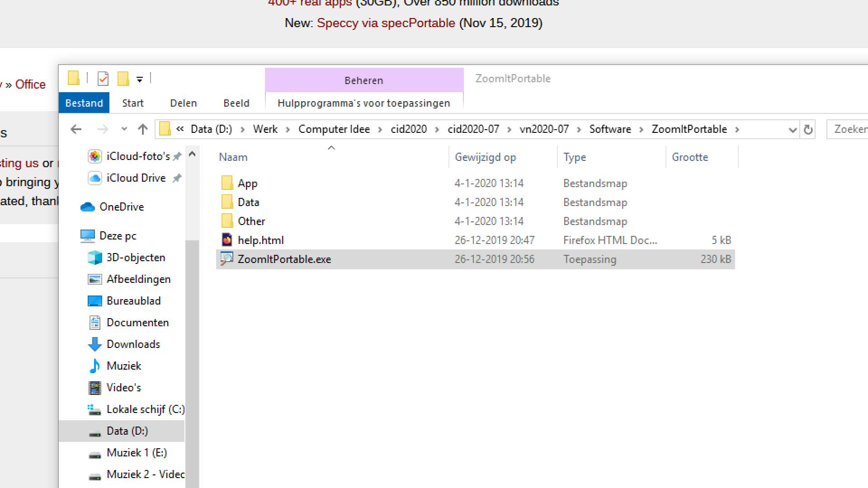Sort by Gewijzigd op column header

pos(485,157)
